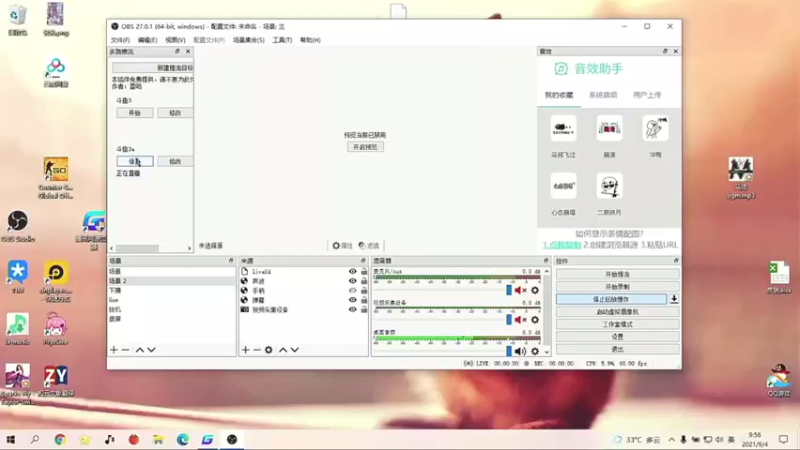This screenshot has height=450, width=800.
Task: Float the 混音器 dock with its pop-out icon
Action: [x=545, y=261]
